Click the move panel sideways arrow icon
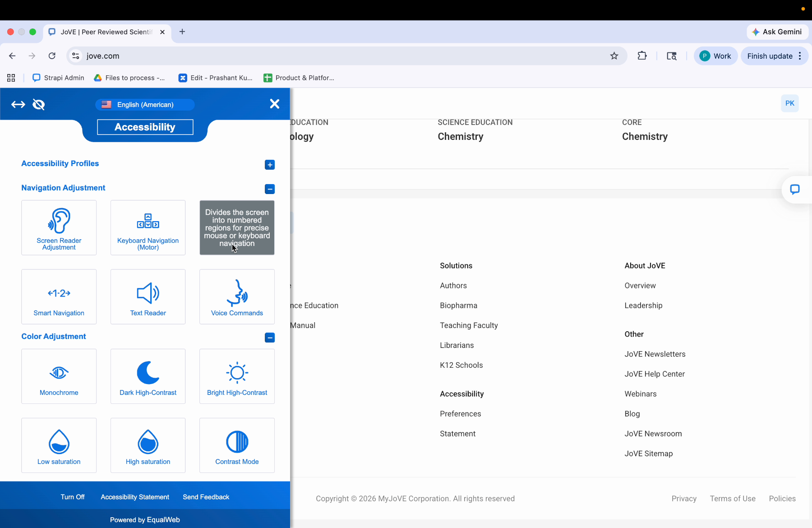812x528 pixels. [18, 105]
